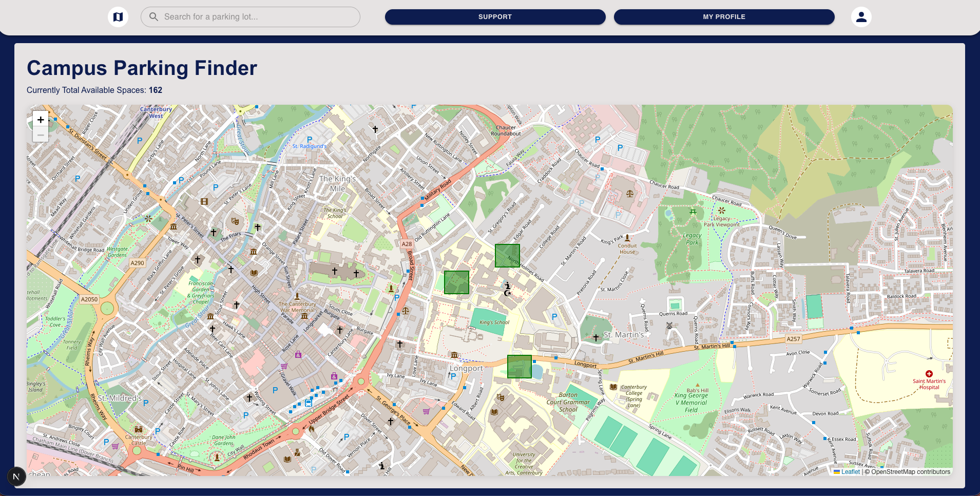This screenshot has width=980, height=496.
Task: Click Saint Martin's Hospital red cross marker
Action: click(929, 374)
